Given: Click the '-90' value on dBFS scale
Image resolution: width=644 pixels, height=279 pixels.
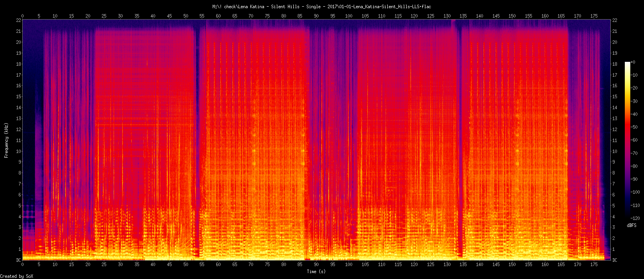Looking at the screenshot, I should [x=634, y=179].
